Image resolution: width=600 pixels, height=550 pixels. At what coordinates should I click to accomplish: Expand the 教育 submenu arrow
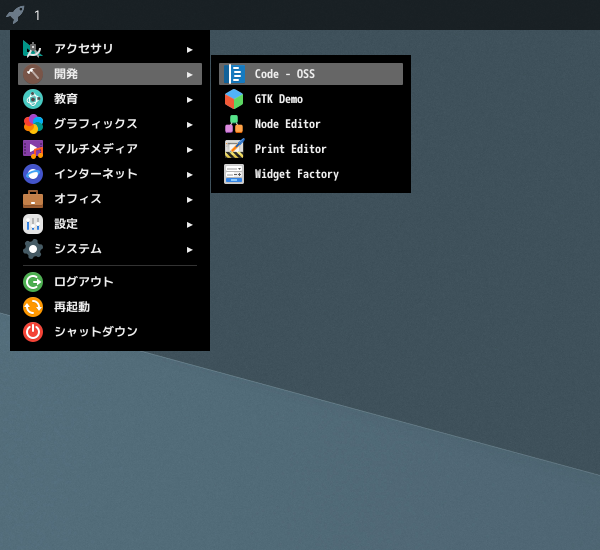189,100
